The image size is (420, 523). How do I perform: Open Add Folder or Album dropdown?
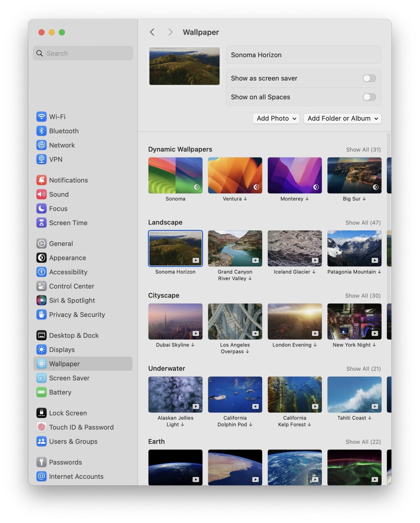tap(342, 118)
